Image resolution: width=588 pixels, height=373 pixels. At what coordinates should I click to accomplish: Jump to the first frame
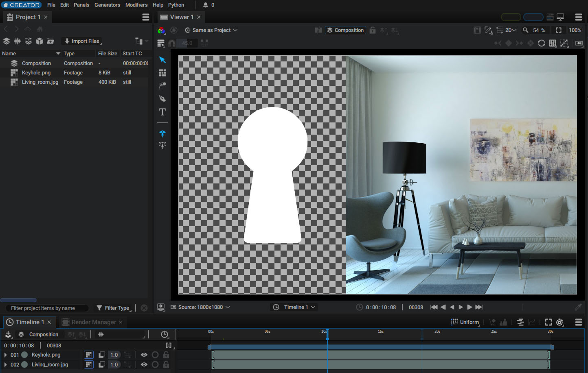[x=434, y=307]
